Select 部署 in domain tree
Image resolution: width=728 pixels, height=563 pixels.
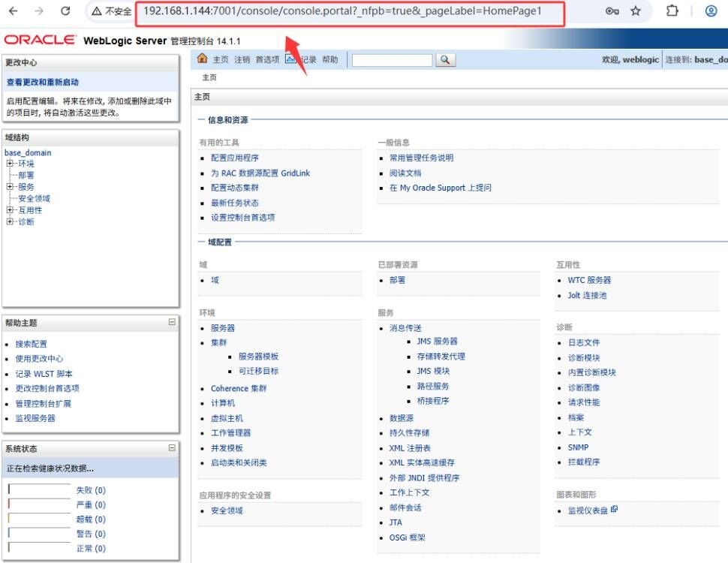click(26, 175)
